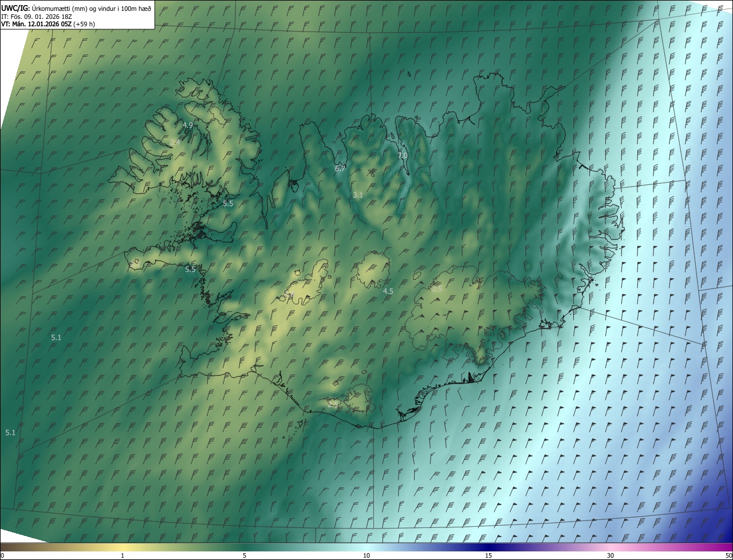Click the 2.5 value label on the glacier
This screenshot has height=560, width=733.
click(437, 289)
